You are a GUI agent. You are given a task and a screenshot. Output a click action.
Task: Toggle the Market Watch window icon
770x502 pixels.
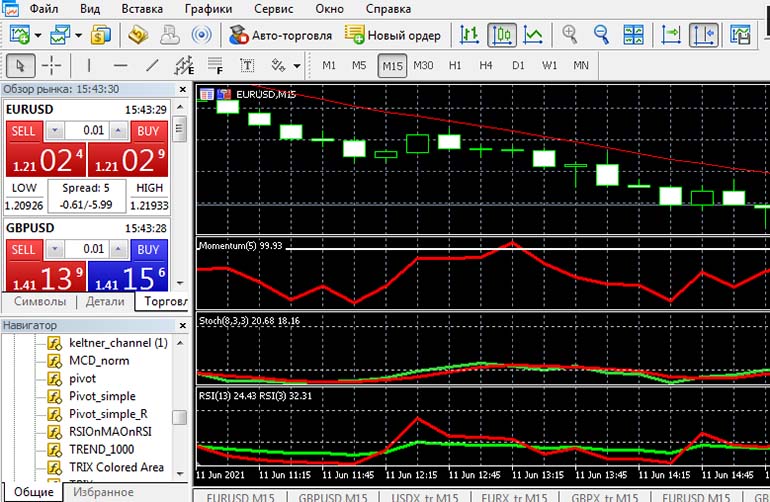pyautogui.click(x=101, y=35)
